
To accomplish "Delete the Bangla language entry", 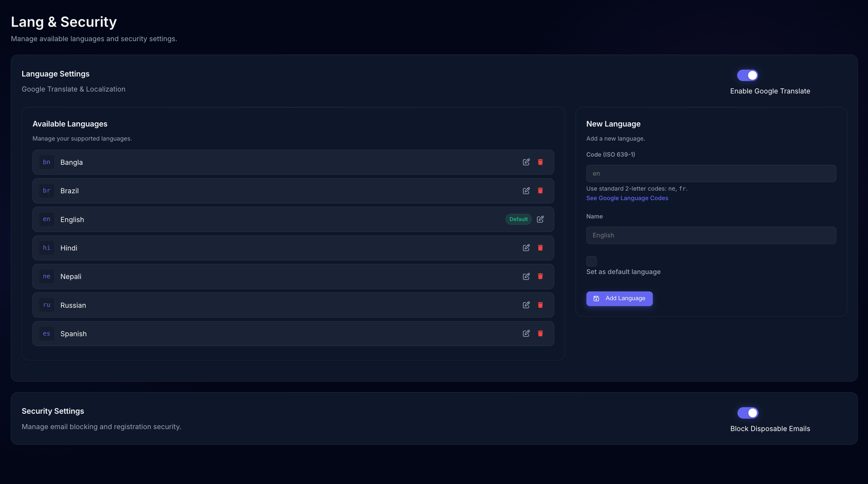I will [540, 162].
